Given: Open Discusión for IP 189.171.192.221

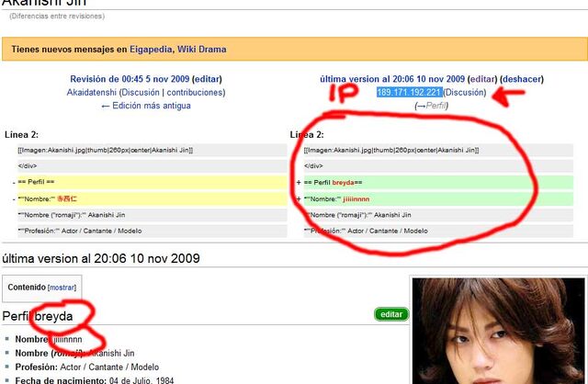Looking at the screenshot, I should pos(464,92).
